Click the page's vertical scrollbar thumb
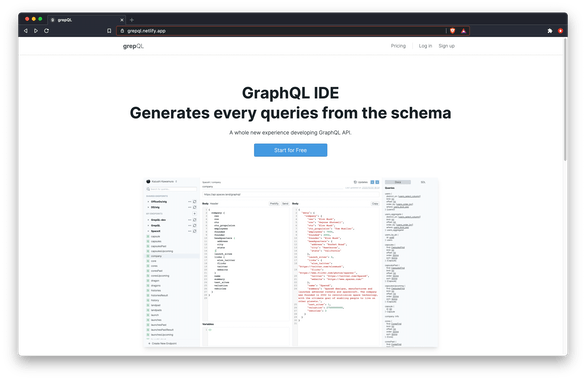 click(x=565, y=99)
